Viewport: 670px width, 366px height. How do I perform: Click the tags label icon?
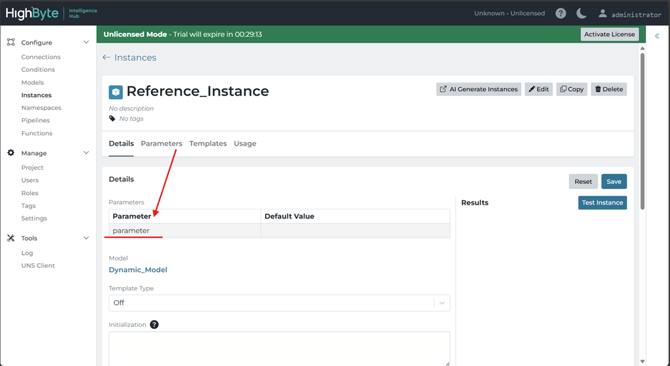click(112, 118)
